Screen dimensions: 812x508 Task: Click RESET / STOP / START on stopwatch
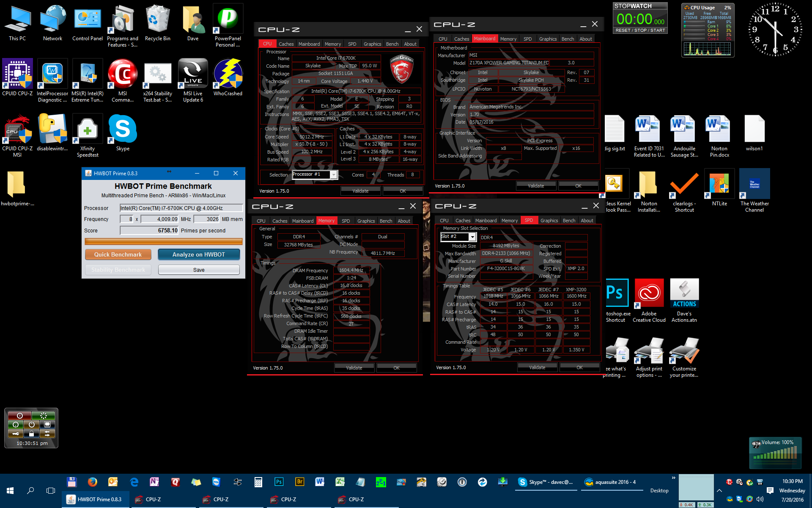(x=640, y=30)
